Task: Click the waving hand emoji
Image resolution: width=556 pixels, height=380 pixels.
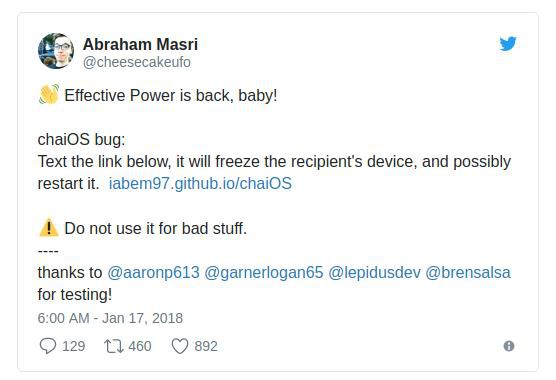Action: click(x=49, y=95)
